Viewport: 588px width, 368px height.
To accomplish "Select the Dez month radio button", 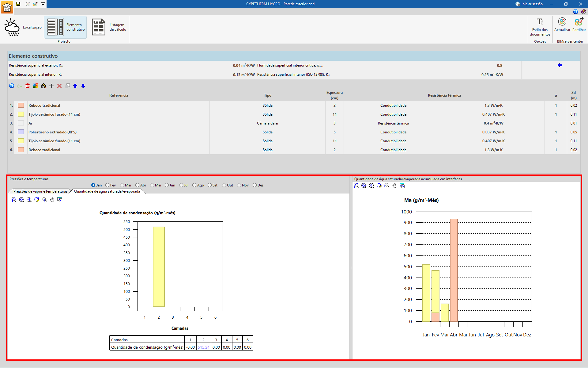I will click(255, 185).
